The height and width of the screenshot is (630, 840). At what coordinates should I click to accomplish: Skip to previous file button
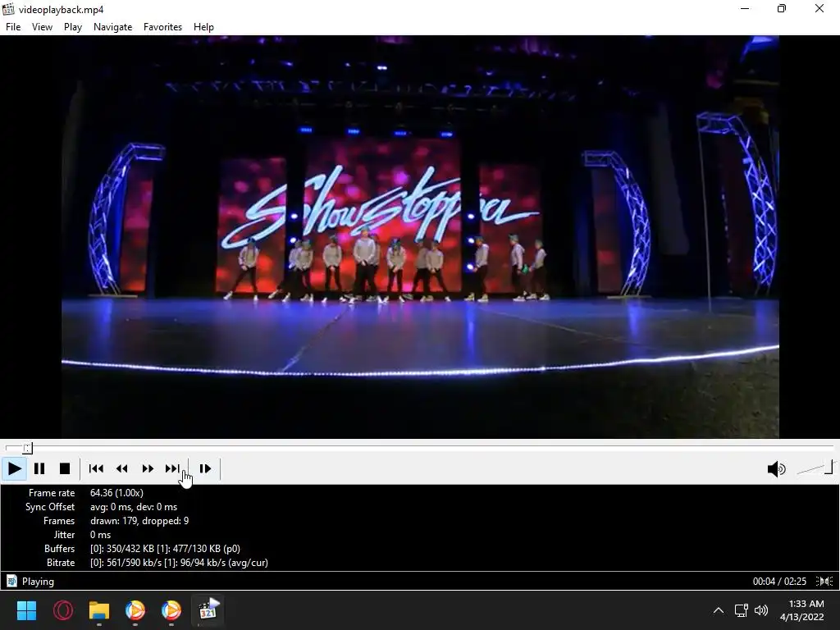tap(97, 468)
